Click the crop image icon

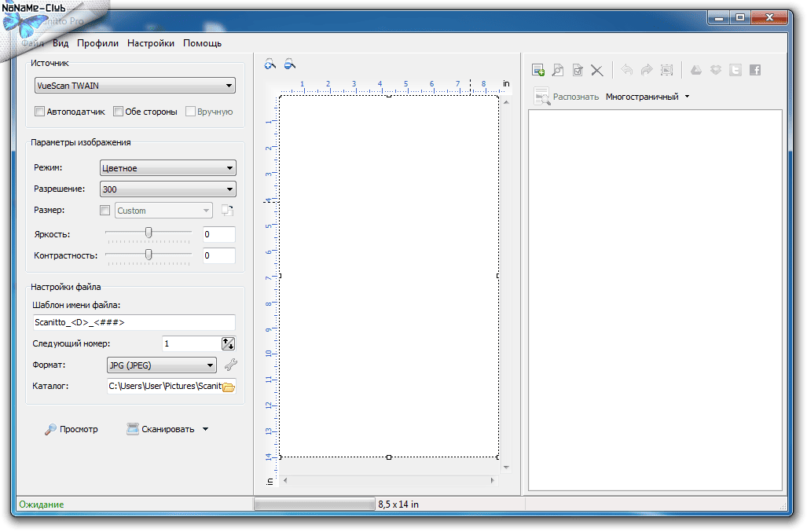coord(666,69)
